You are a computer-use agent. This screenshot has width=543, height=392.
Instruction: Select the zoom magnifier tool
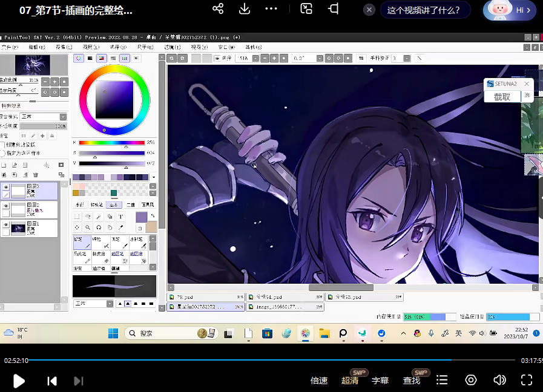pos(88,227)
